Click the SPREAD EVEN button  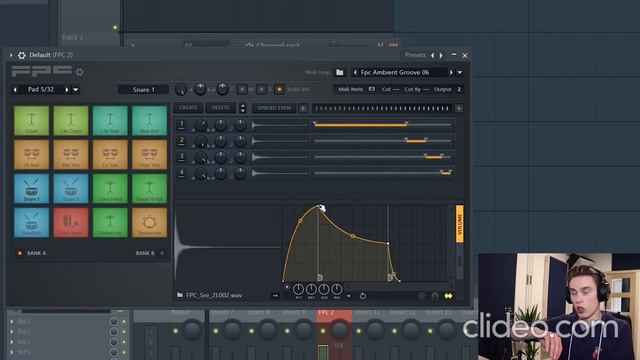tap(274, 108)
